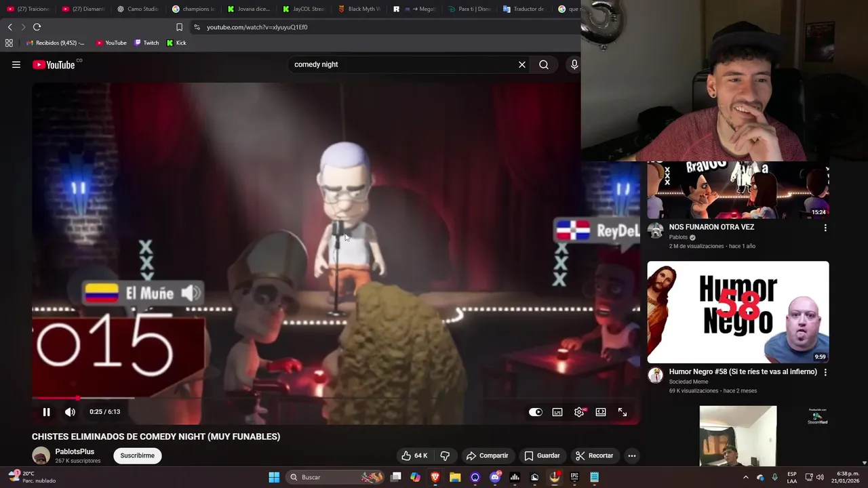Open the Recortar clip button
Screen dimensions: 868x488
[594, 455]
